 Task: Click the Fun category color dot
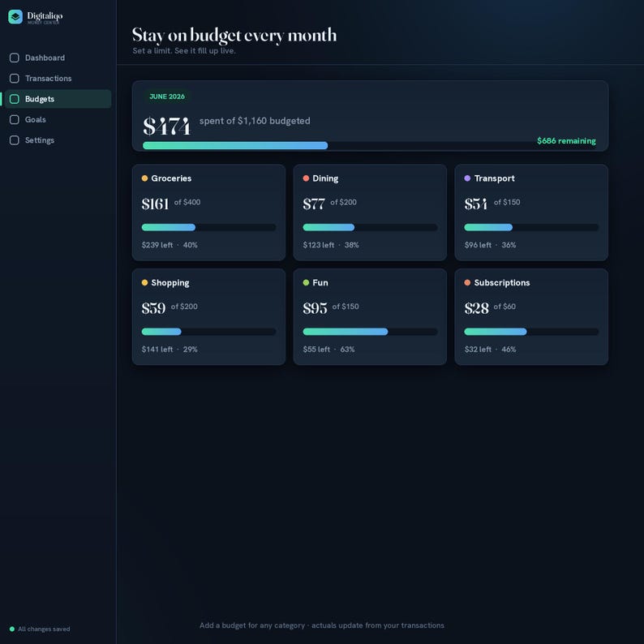pos(306,282)
